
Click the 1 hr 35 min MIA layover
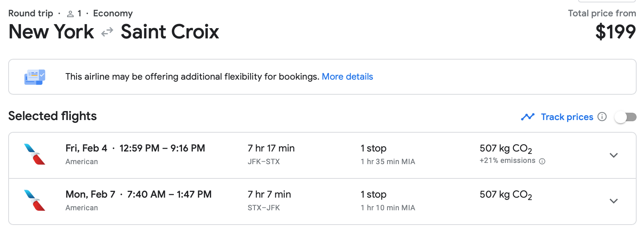tap(387, 162)
